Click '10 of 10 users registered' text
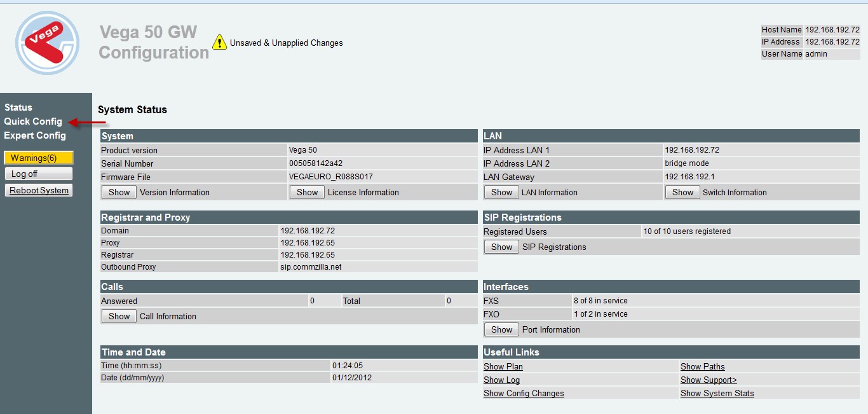Image resolution: width=868 pixels, height=414 pixels. (x=687, y=231)
